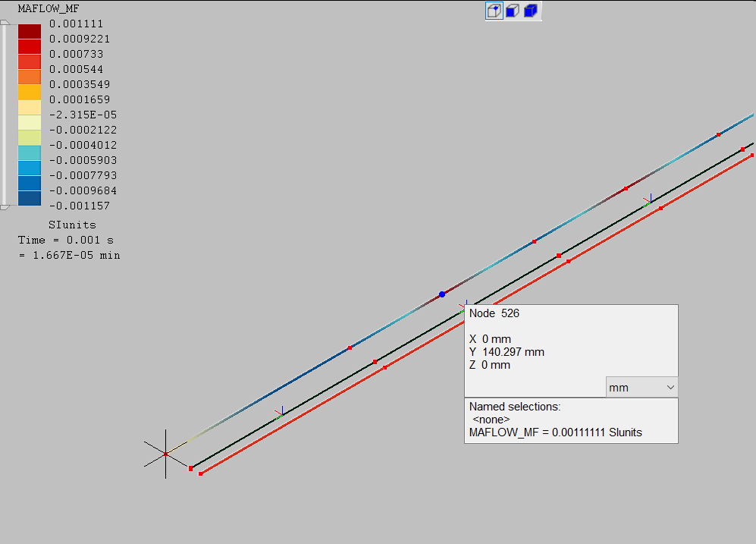The image size is (756, 544).
Task: Click the orange legend color band
Action: pos(30,77)
